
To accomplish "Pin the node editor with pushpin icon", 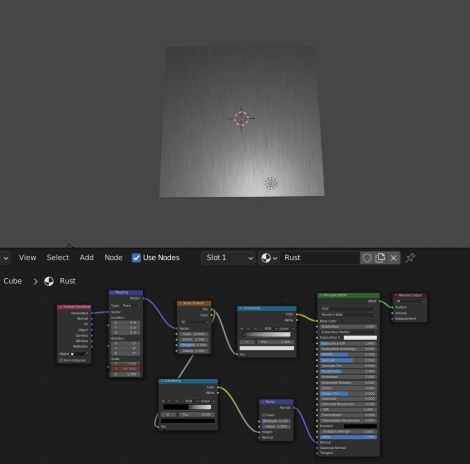I will click(410, 258).
